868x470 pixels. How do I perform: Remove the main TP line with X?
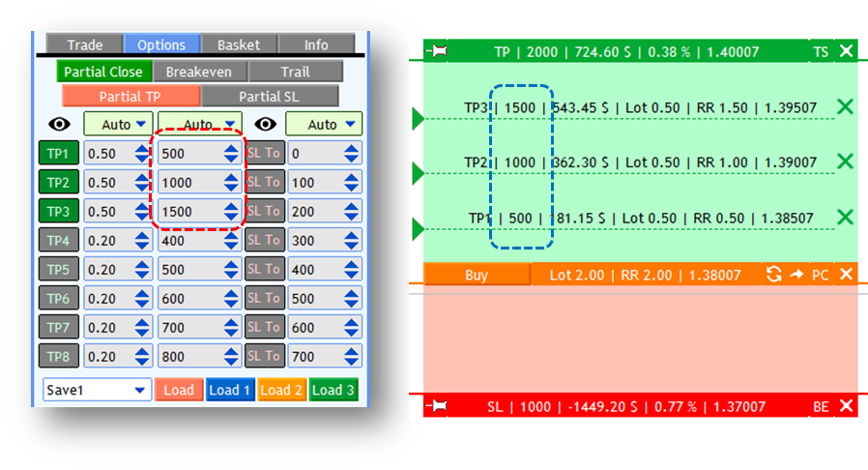[846, 51]
